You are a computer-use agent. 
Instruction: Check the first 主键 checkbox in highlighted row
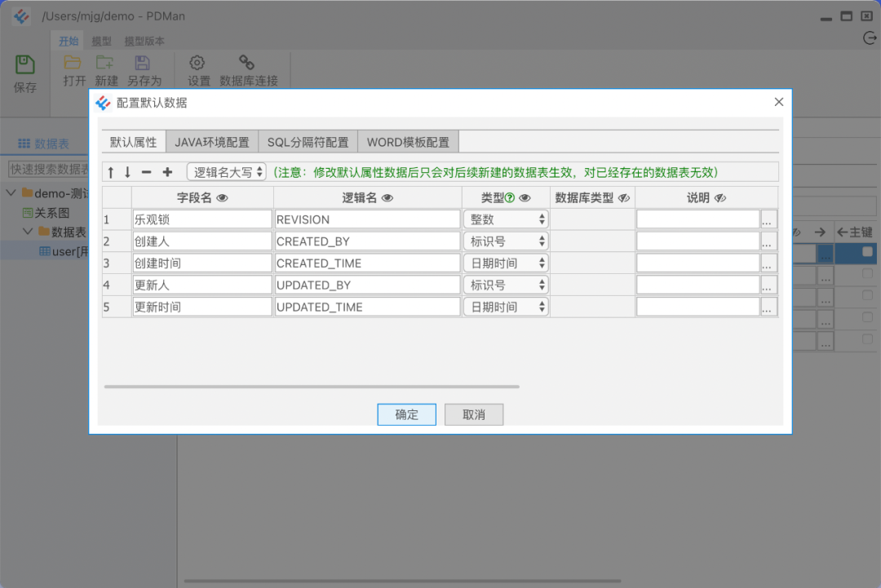[x=867, y=252]
